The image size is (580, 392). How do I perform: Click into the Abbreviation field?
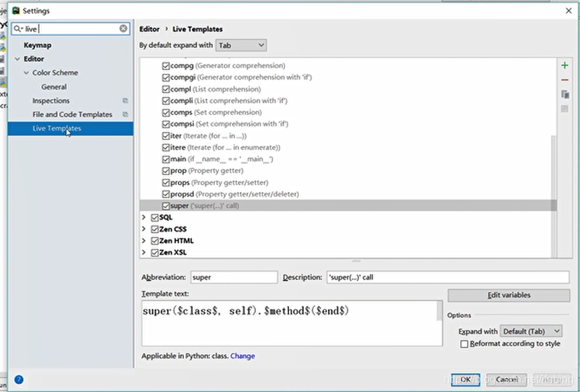tap(234, 277)
